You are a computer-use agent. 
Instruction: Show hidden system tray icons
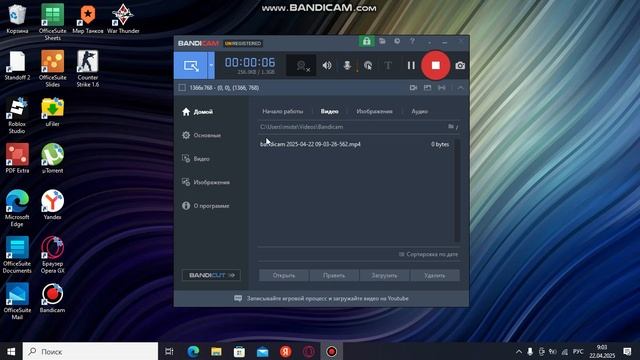(x=518, y=351)
